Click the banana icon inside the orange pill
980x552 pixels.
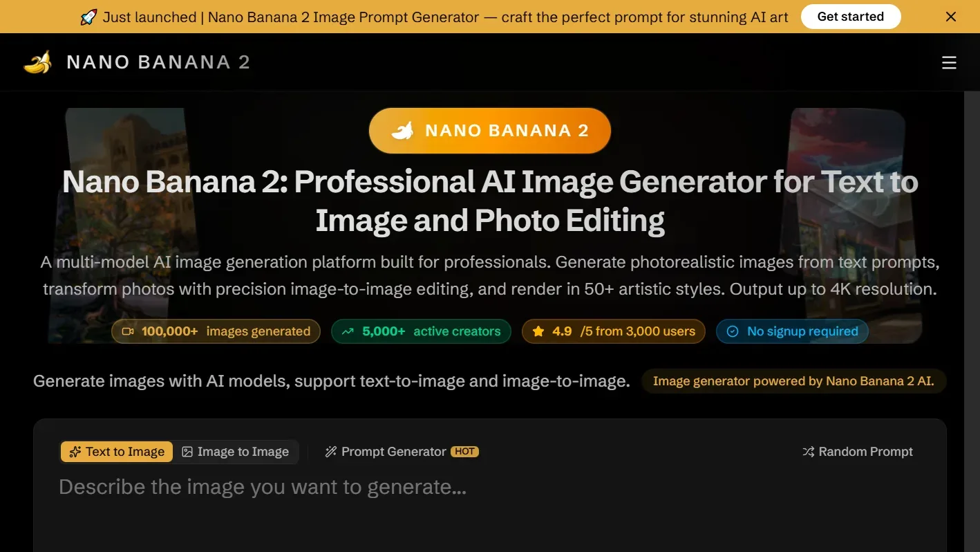(402, 130)
